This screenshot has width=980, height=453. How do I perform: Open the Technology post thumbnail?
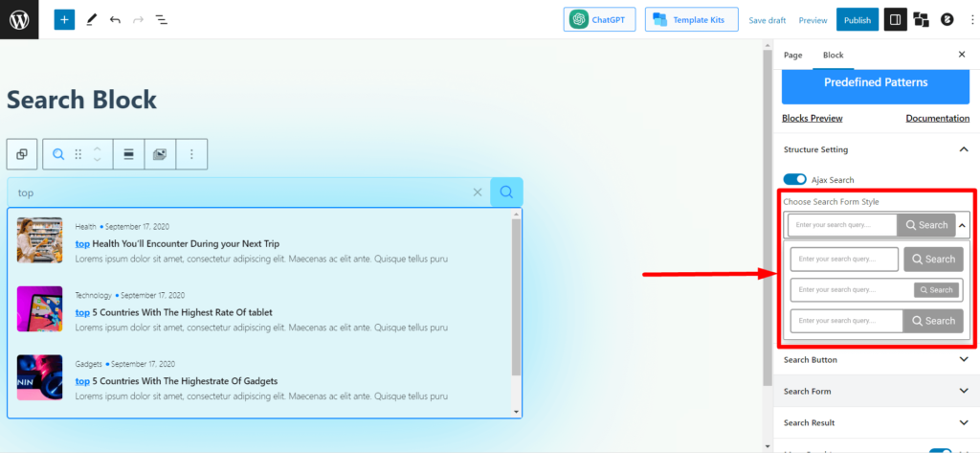(39, 308)
